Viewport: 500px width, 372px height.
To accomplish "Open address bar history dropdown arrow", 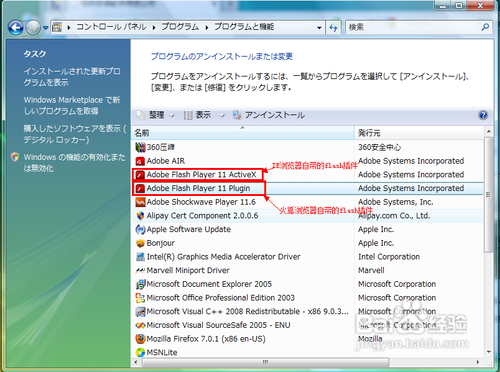I will point(319,27).
